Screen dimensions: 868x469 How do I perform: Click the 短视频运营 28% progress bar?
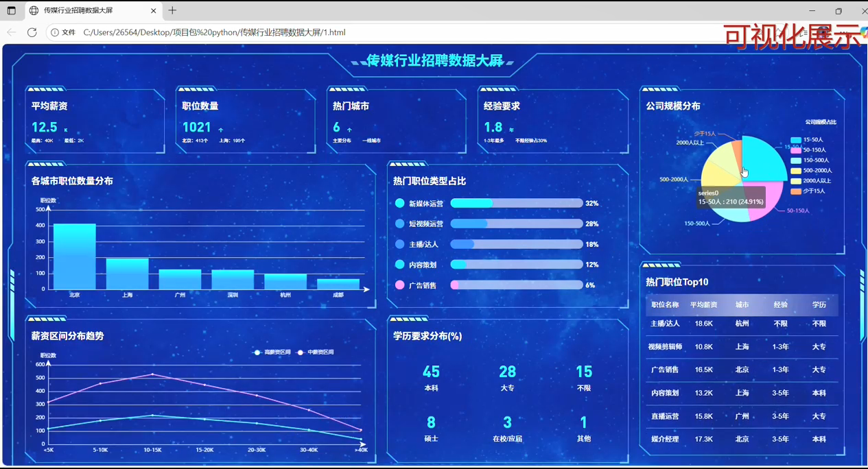point(516,224)
